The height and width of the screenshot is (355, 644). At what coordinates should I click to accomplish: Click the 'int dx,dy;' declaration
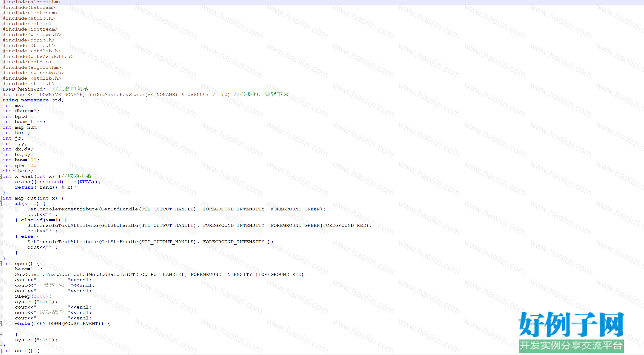tap(18, 149)
